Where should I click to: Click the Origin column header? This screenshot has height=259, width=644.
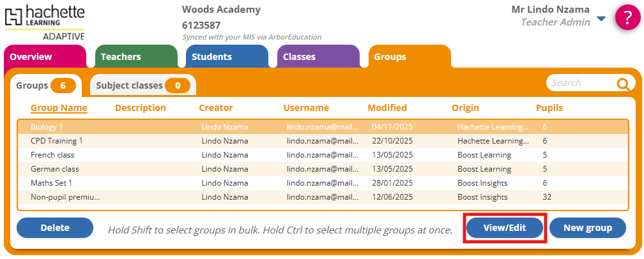(465, 108)
